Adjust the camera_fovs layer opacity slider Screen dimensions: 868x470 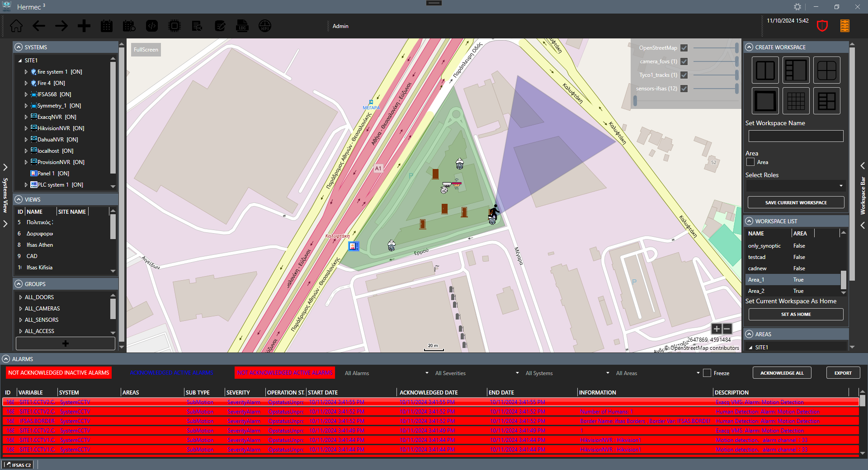[715, 61]
